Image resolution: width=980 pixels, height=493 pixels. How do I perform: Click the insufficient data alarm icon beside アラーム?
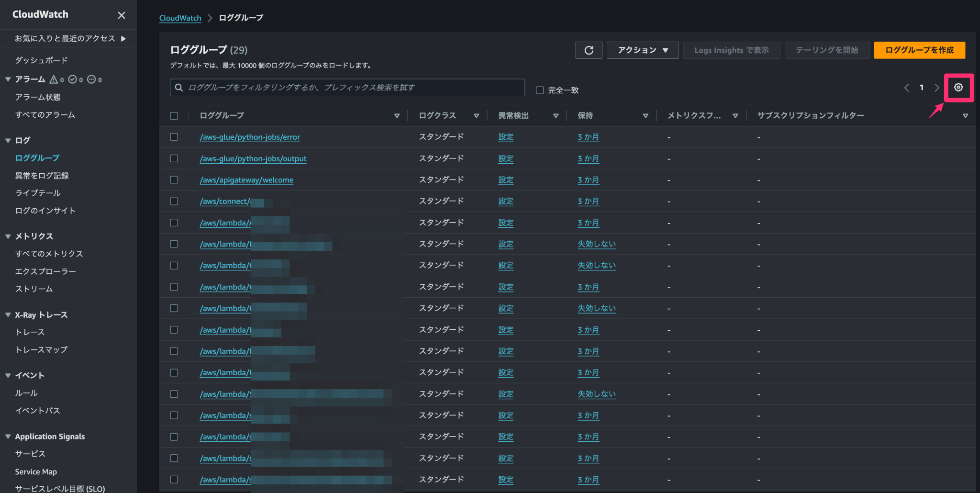(x=92, y=79)
